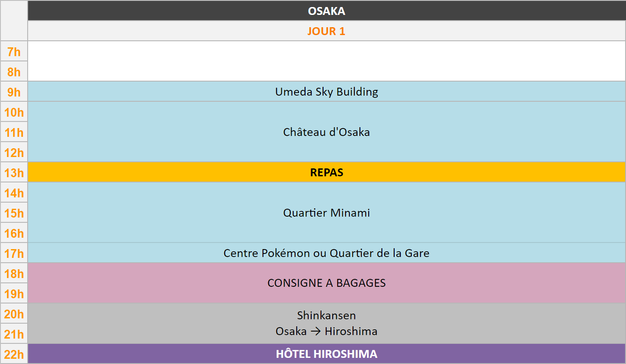Select the 17h time label
This screenshot has height=364, width=626.
click(14, 253)
